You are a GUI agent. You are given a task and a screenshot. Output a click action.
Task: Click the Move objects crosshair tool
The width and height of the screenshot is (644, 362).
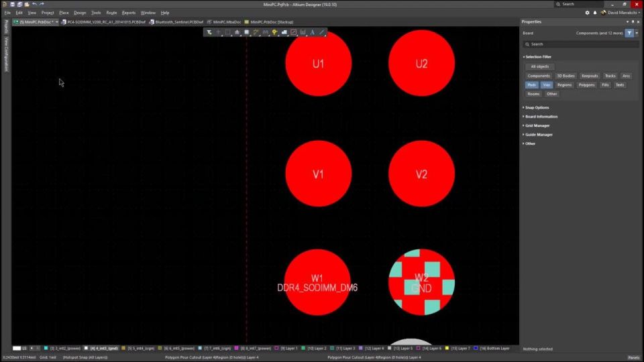point(219,32)
